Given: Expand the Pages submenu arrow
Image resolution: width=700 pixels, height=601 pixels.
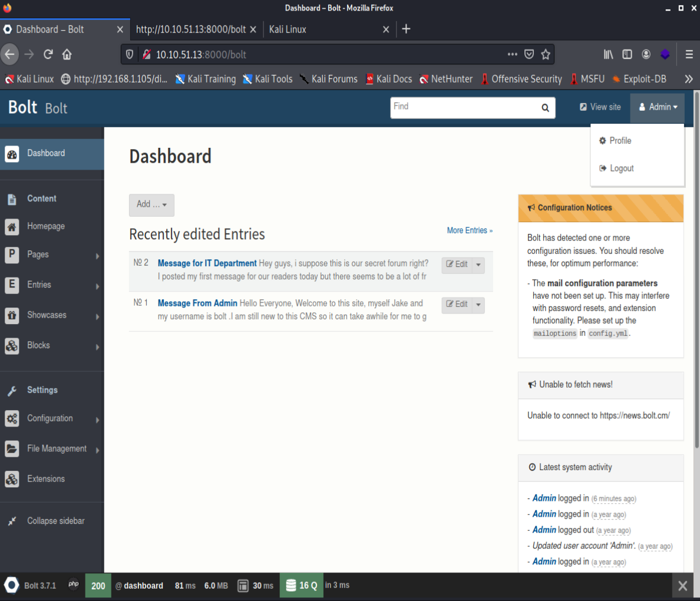Looking at the screenshot, I should [97, 256].
